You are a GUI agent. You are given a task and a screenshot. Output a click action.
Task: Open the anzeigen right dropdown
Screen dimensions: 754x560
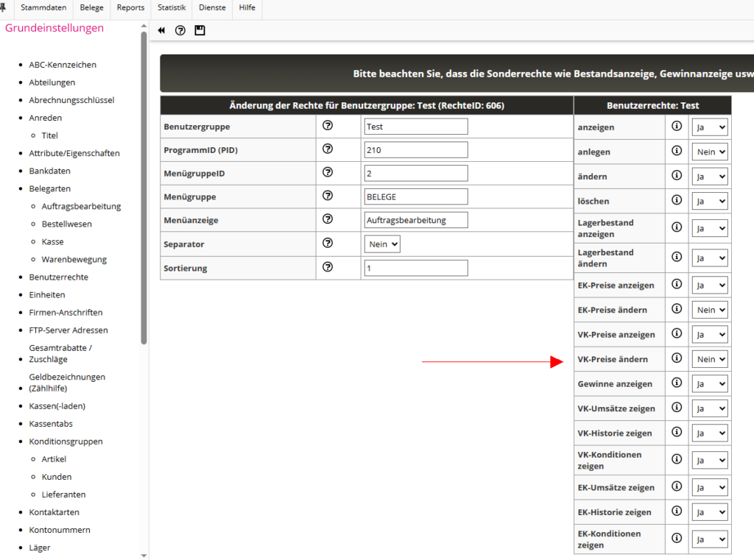(x=710, y=127)
